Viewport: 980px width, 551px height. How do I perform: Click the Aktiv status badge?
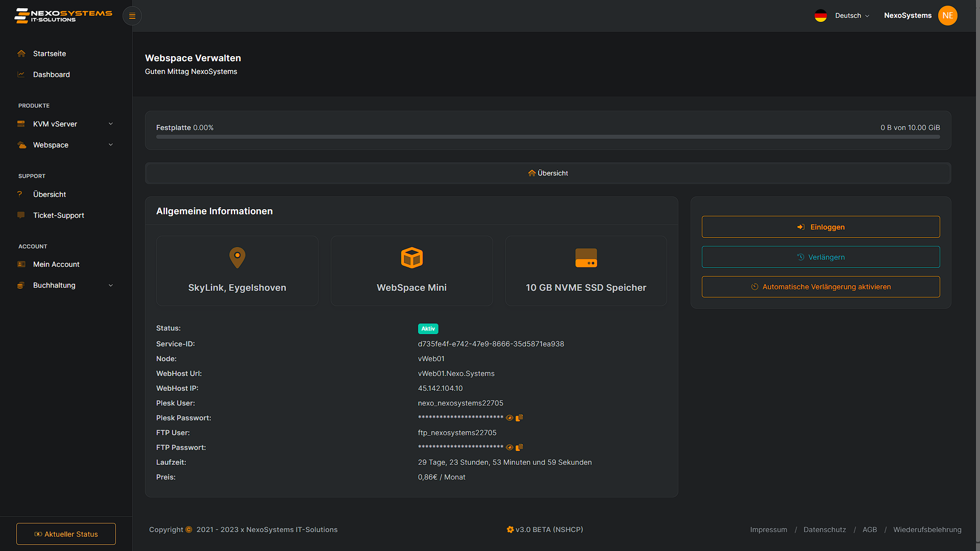[428, 329]
